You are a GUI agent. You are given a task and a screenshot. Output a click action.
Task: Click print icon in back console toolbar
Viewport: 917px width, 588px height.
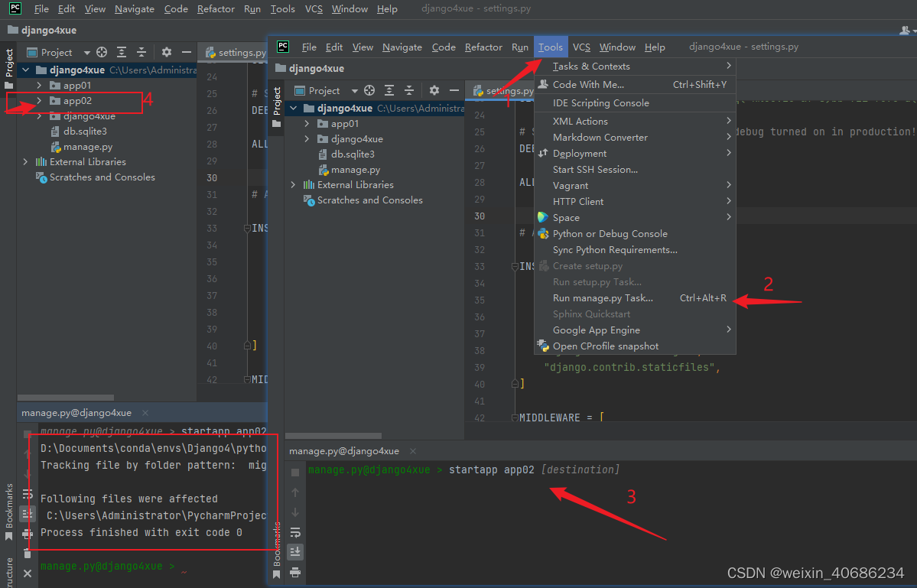click(x=28, y=534)
